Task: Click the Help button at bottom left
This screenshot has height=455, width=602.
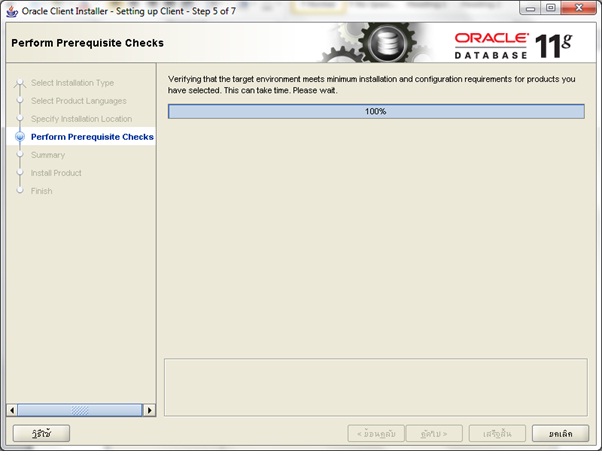Action: tap(41, 433)
